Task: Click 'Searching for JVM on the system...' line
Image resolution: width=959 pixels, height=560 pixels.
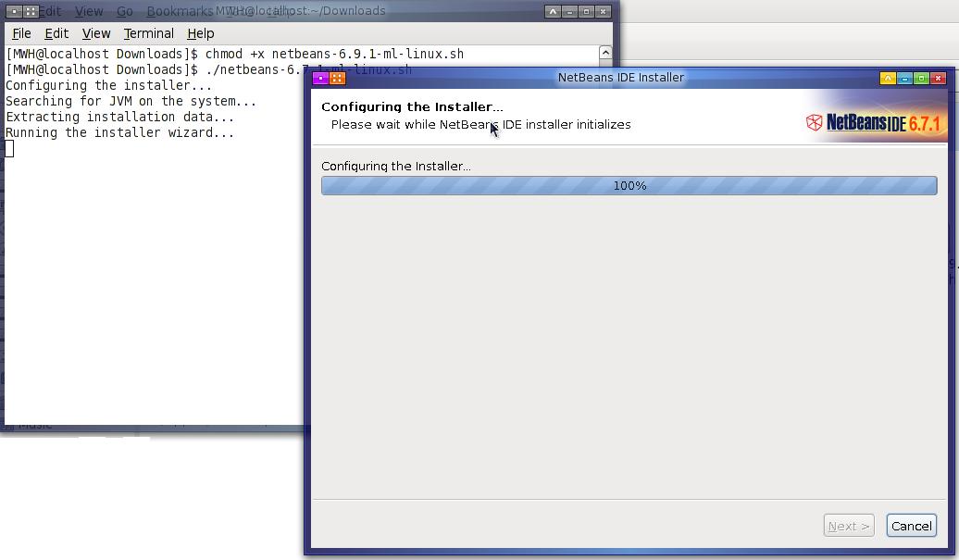Action: pyautogui.click(x=131, y=101)
